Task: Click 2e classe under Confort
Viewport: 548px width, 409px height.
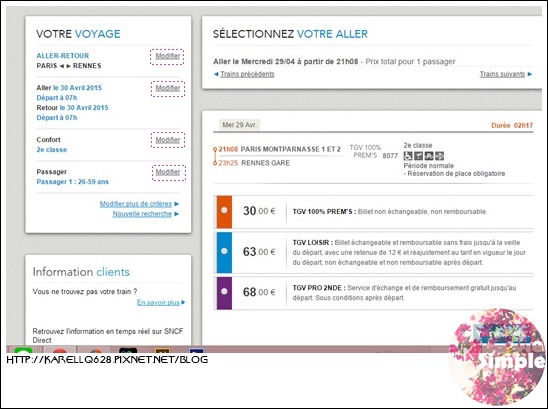Action: click(x=51, y=150)
